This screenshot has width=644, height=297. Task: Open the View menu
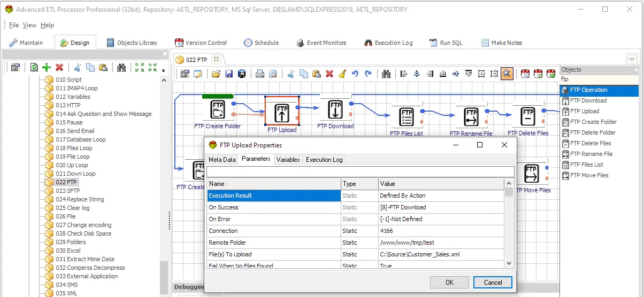coord(30,25)
